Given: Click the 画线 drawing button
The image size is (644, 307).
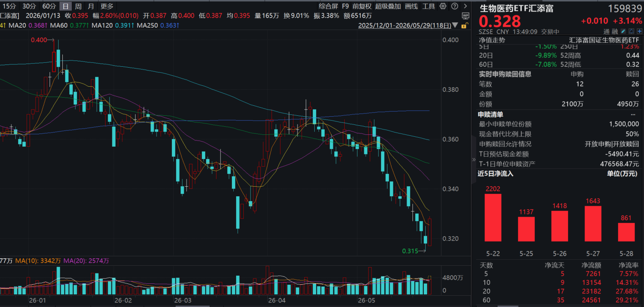Looking at the screenshot, I should coord(411,6).
